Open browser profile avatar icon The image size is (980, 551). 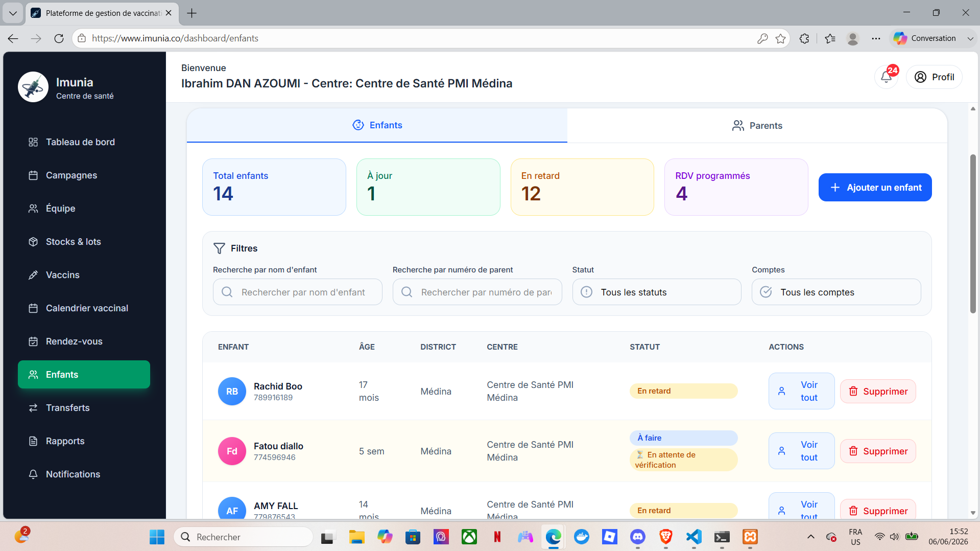[x=852, y=38]
